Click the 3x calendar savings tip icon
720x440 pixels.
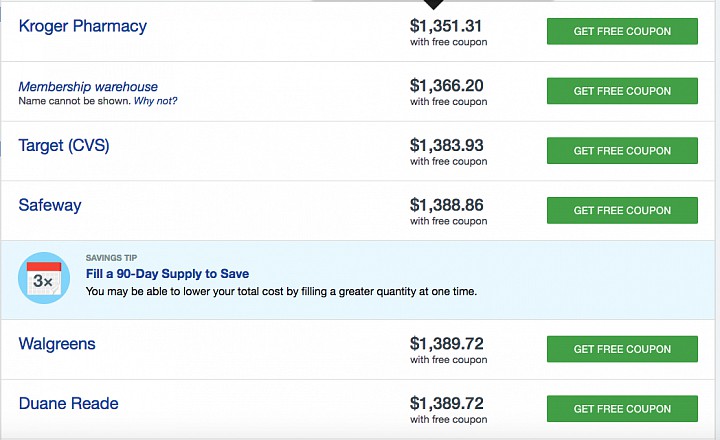[44, 278]
